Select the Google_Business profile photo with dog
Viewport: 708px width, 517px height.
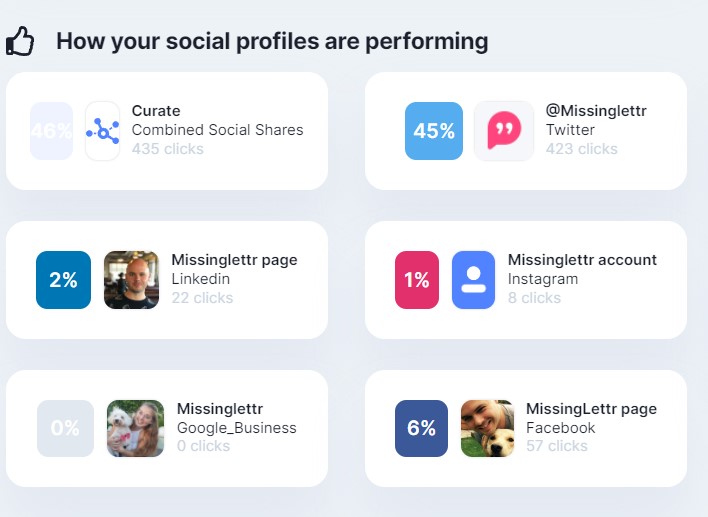tap(135, 428)
